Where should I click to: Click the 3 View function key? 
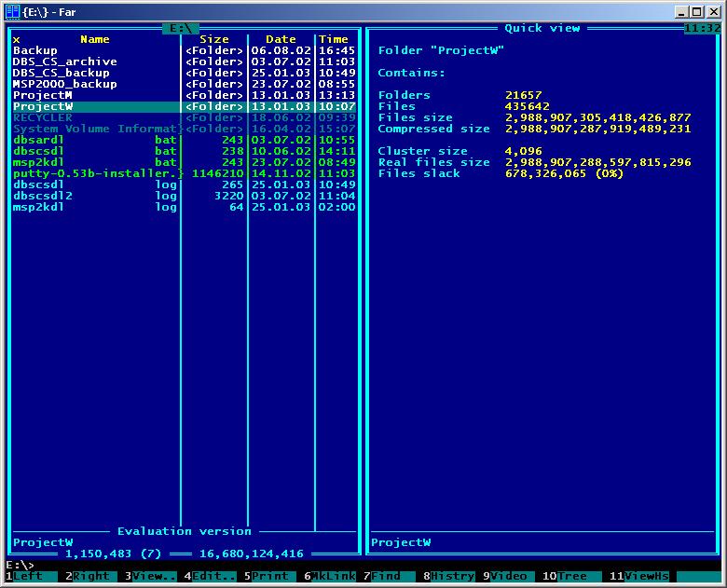(x=151, y=576)
